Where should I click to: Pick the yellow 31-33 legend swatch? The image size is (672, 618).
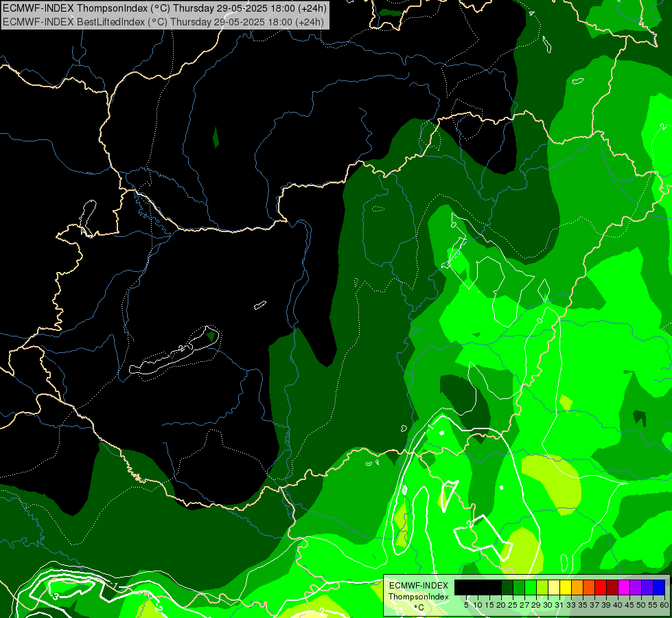coord(566,587)
